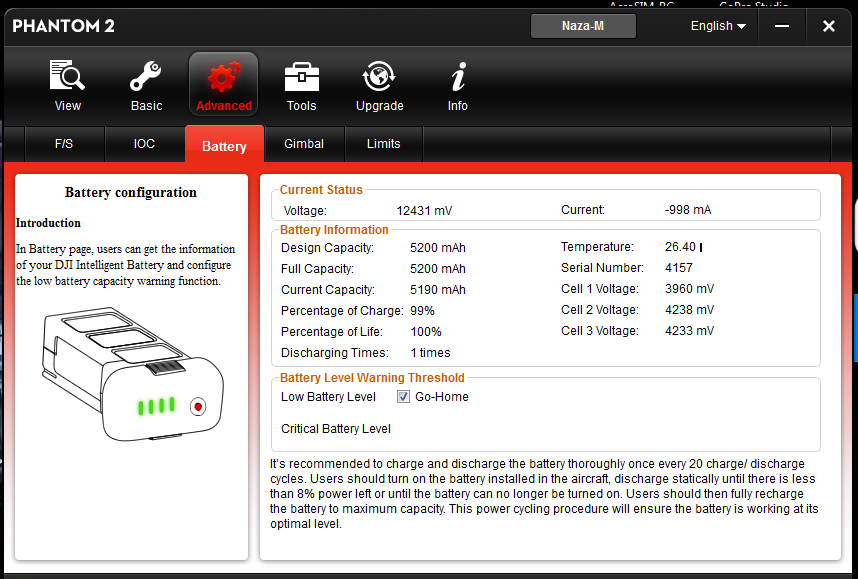Switch to the IOC tab
This screenshot has height=579, width=858.
(144, 144)
